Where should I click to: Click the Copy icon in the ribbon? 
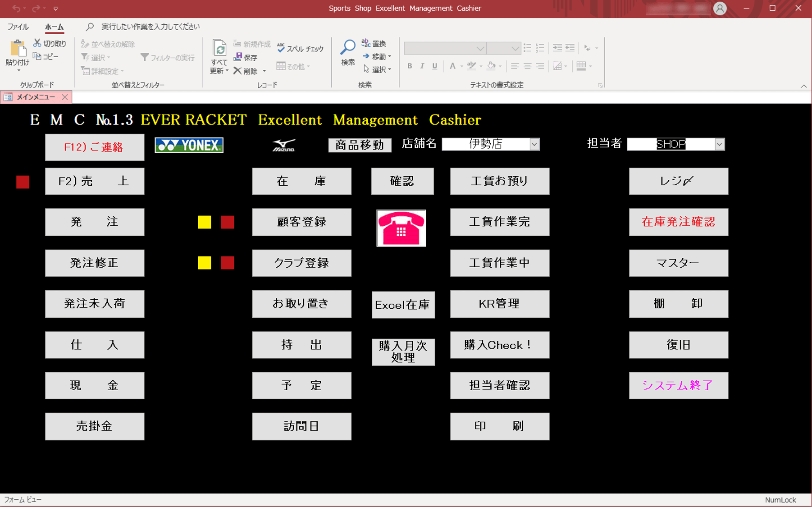point(37,56)
